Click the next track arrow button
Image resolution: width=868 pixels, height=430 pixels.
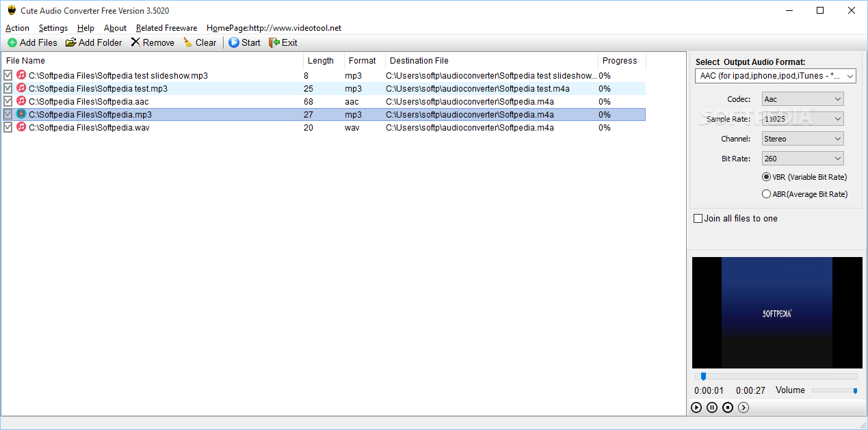coord(744,407)
